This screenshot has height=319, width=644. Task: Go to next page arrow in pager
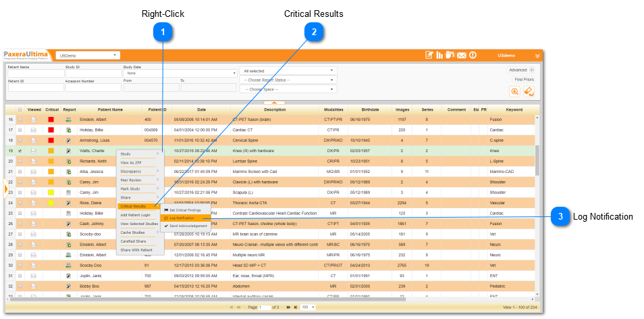[288, 307]
